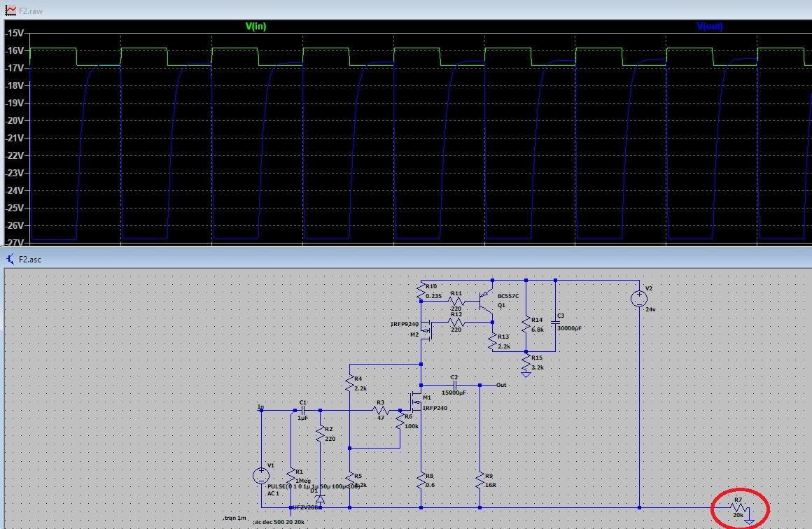The image size is (812, 529).
Task: Select resistor R1 symbol
Action: coord(291,476)
